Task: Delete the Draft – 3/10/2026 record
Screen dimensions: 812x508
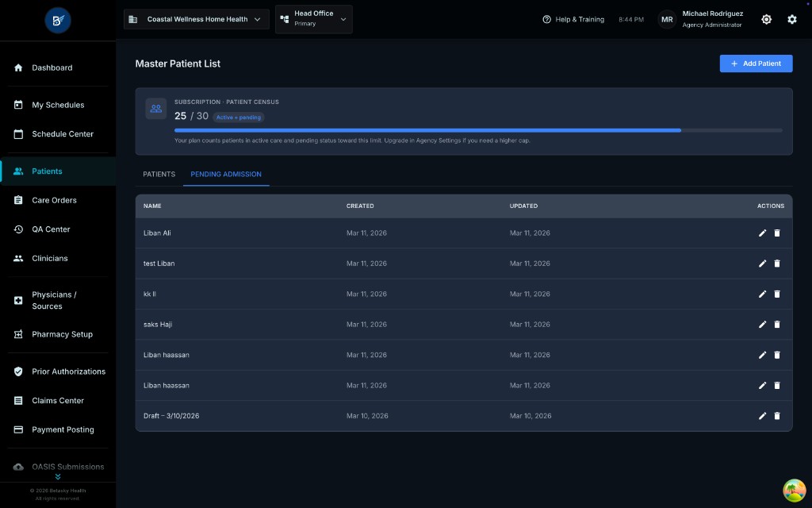Action: pos(777,416)
